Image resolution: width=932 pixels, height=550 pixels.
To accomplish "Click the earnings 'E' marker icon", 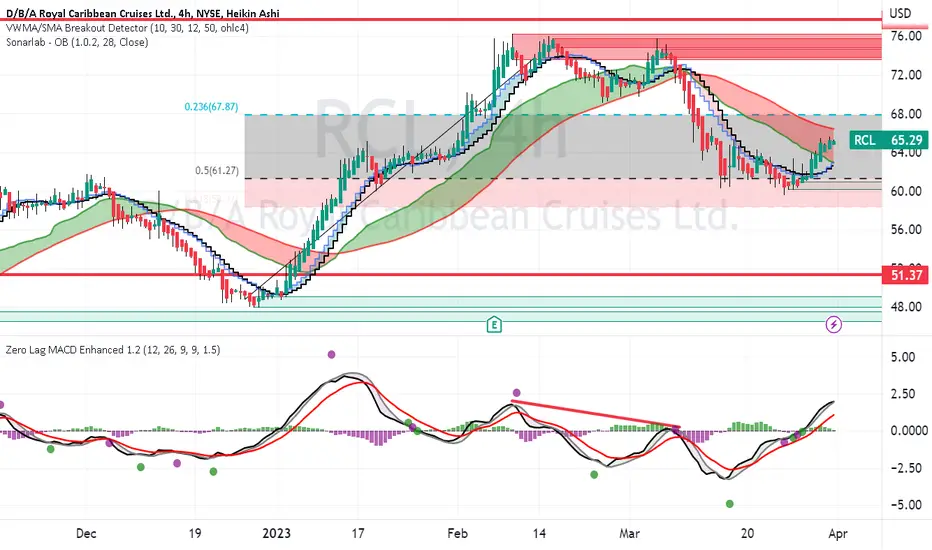I will tap(494, 325).
